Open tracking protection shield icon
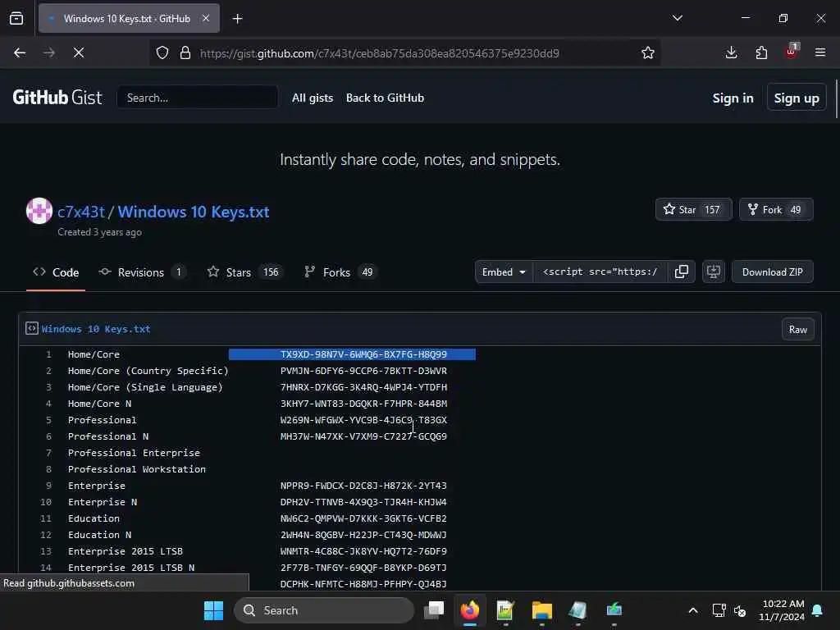Image resolution: width=840 pixels, height=630 pixels. [162, 52]
